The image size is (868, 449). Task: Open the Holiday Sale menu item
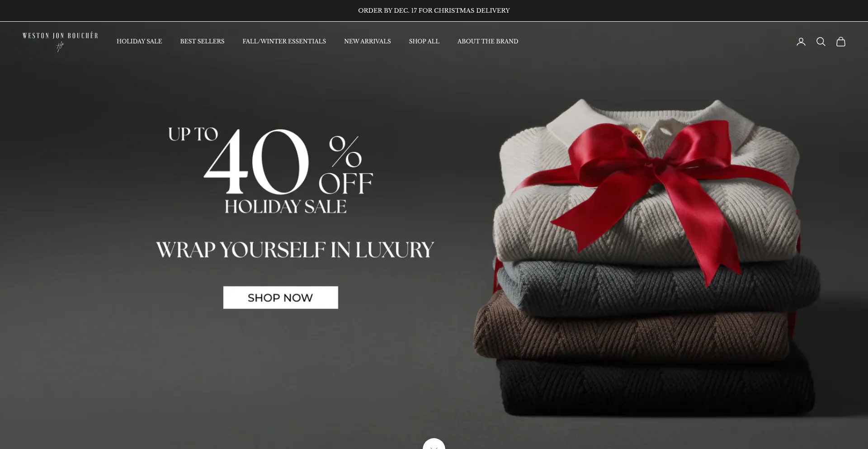coord(139,41)
